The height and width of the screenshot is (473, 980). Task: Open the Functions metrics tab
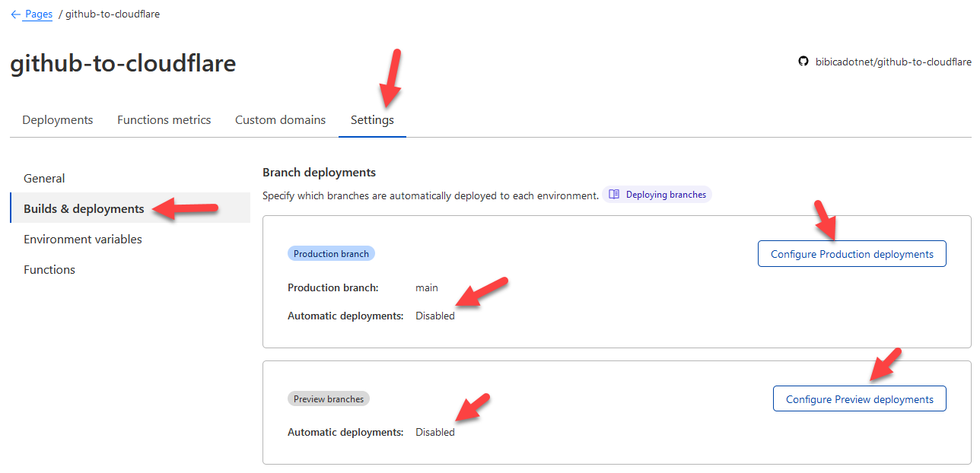point(164,119)
